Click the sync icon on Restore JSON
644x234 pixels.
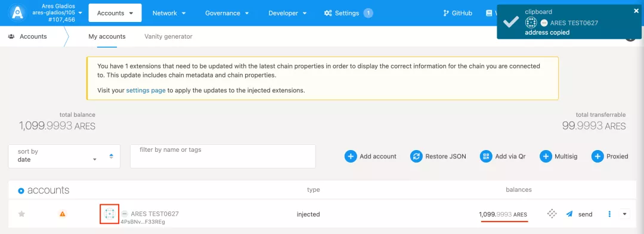click(x=416, y=156)
